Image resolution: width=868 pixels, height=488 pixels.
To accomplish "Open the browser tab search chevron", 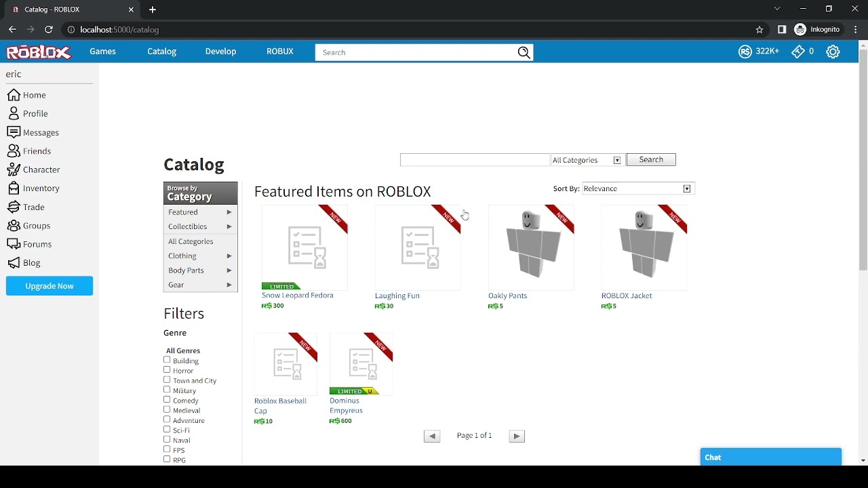I will (777, 9).
